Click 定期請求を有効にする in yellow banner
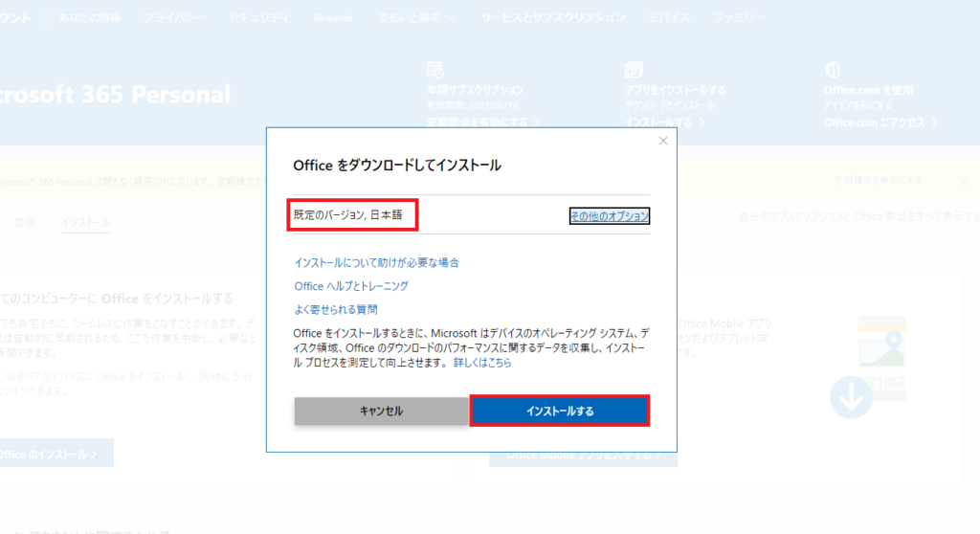Screen dimensions: 980x534 tap(878, 180)
